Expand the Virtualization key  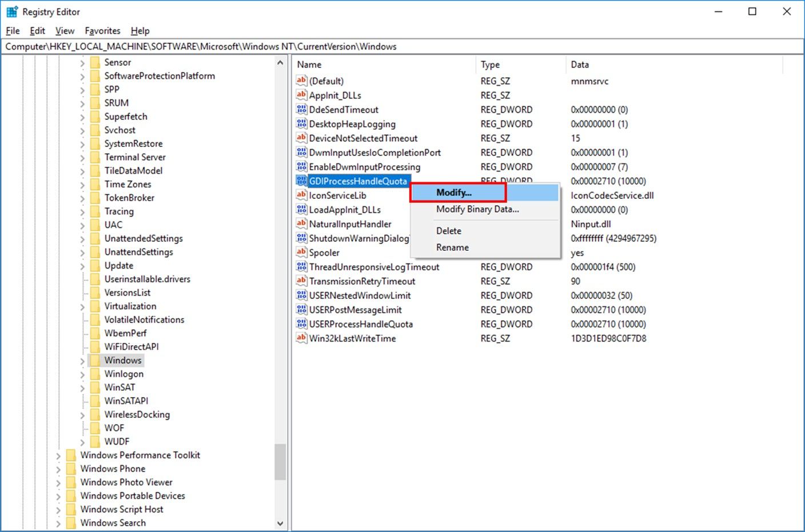tap(82, 307)
